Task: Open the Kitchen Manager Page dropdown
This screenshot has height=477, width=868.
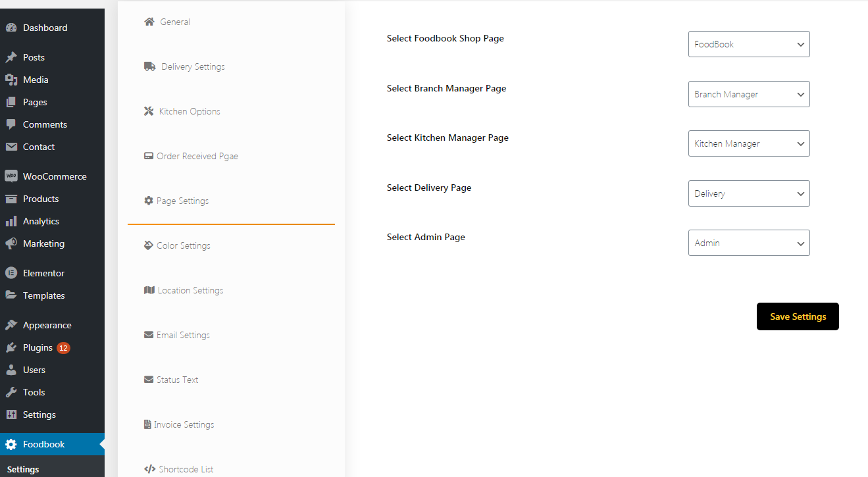Action: (749, 143)
